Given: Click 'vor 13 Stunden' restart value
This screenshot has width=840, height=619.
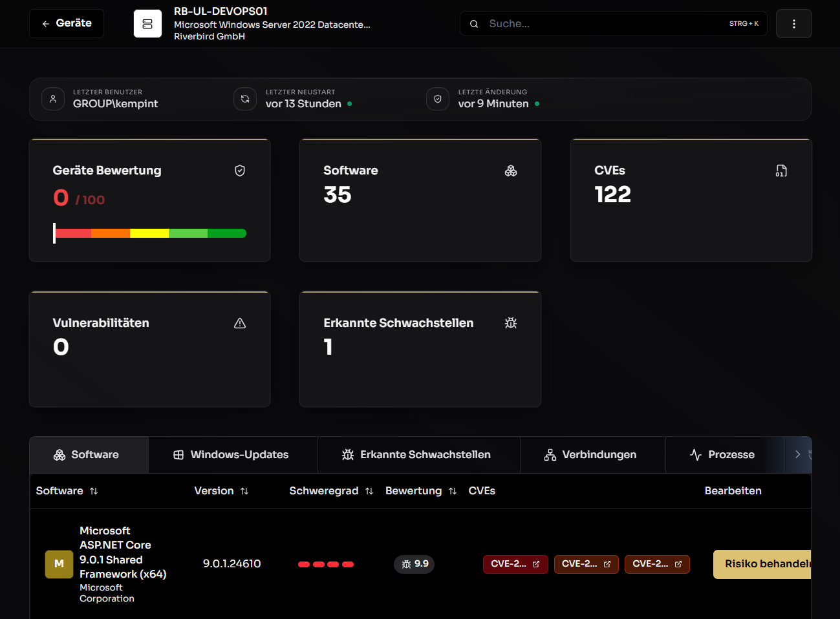Looking at the screenshot, I should pyautogui.click(x=303, y=104).
